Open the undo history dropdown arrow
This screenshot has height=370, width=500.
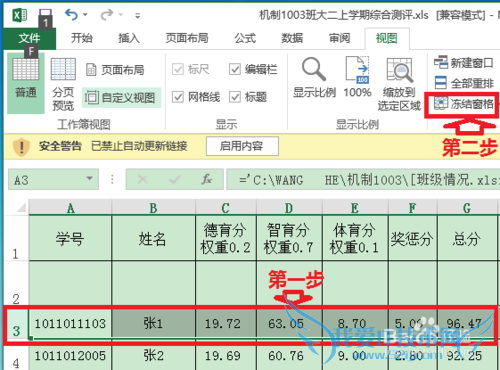[x=85, y=15]
